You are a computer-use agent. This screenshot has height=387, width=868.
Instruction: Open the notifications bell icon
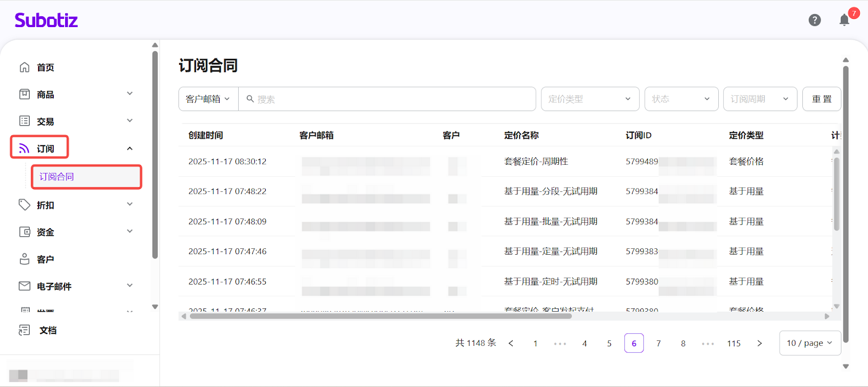pos(844,21)
